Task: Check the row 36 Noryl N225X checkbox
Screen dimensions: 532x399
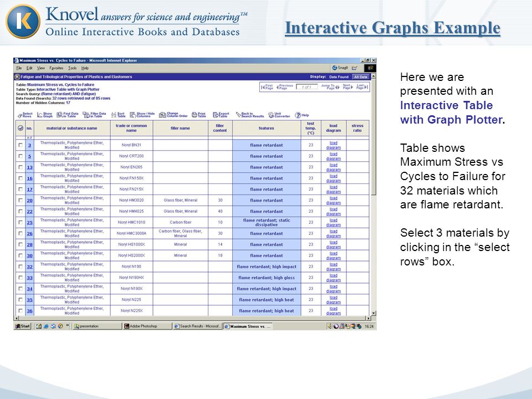Action: coord(21,310)
